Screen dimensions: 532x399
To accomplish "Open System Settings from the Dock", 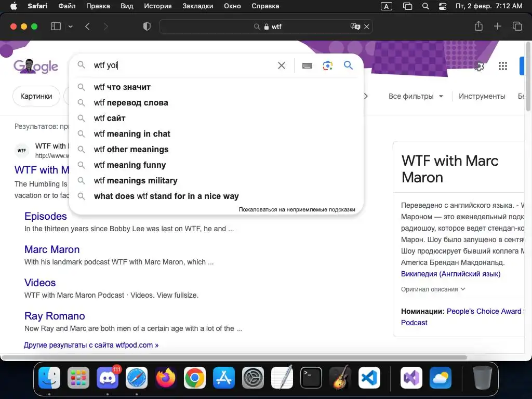I will pos(253,378).
